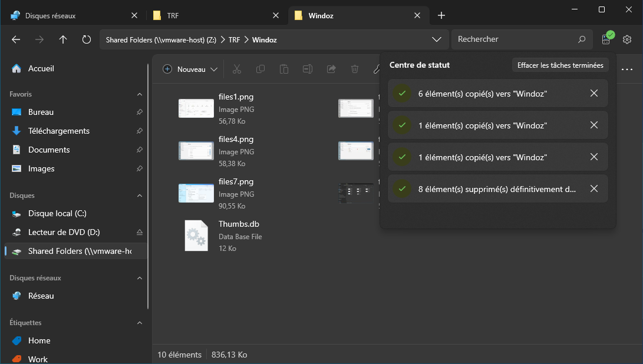Unpin Bureau from favorites using pin icon
Screen dimensions: 643x364
[x=140, y=112]
